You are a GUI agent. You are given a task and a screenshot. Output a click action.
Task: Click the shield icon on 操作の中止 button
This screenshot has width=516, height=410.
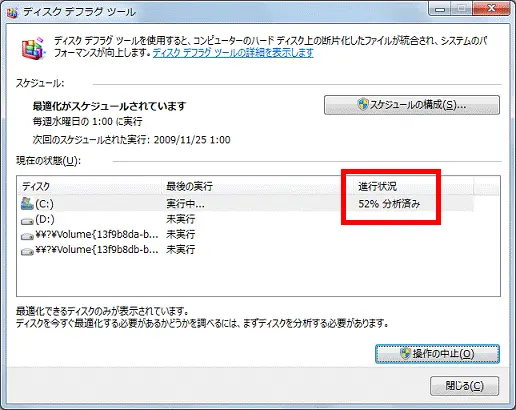point(405,353)
